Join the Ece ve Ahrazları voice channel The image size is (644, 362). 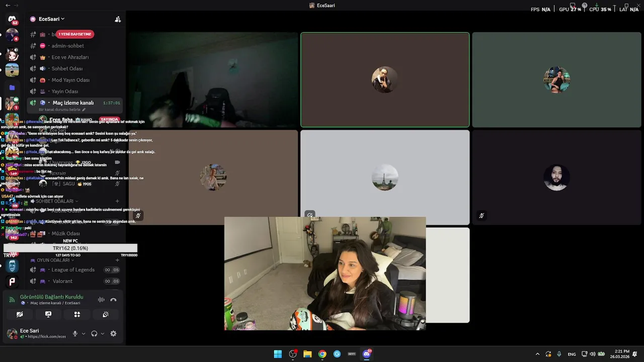pyautogui.click(x=75, y=57)
